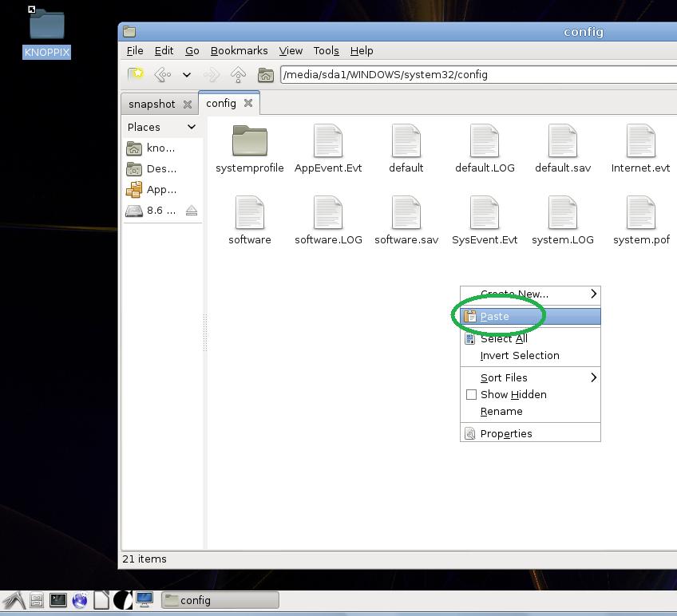The image size is (677, 616).
Task: Click the KNOPPIX desktop folder icon
Action: point(46,24)
